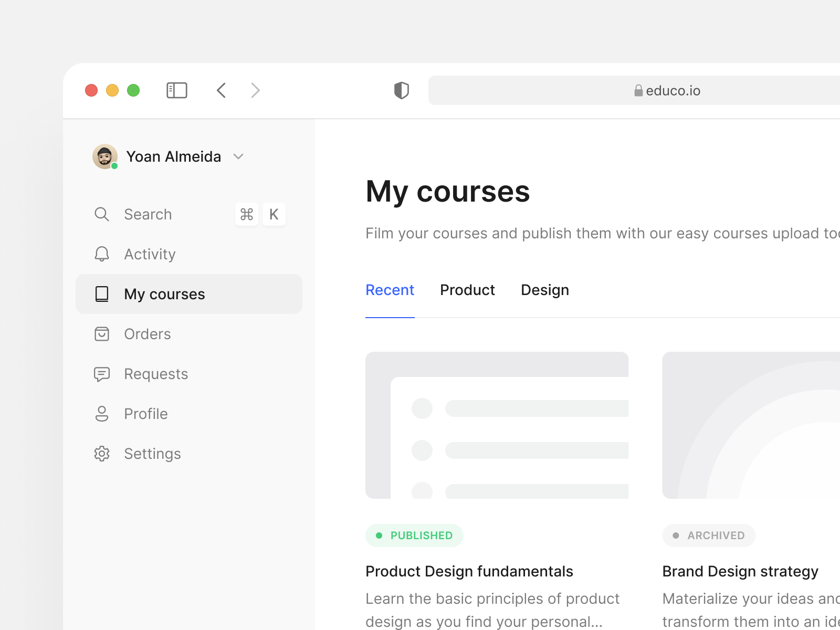The image size is (840, 630).
Task: Open Activity via the bell icon
Action: pos(102,254)
